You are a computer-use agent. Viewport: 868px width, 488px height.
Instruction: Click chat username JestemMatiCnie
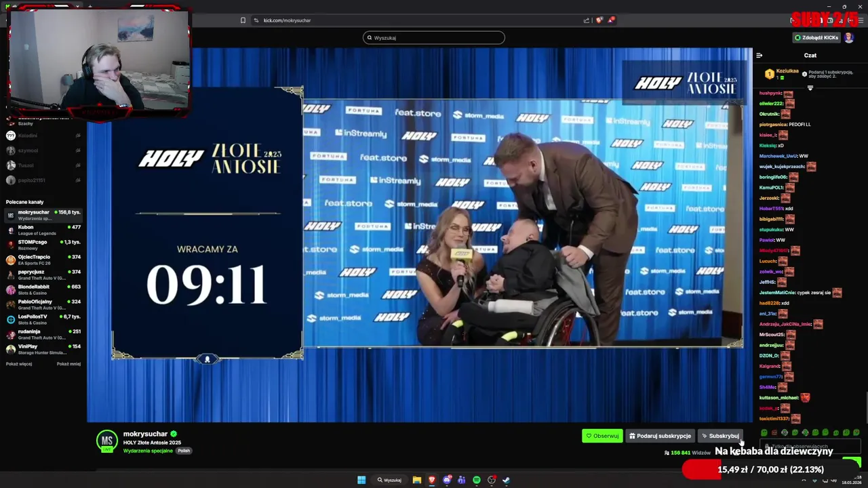778,293
